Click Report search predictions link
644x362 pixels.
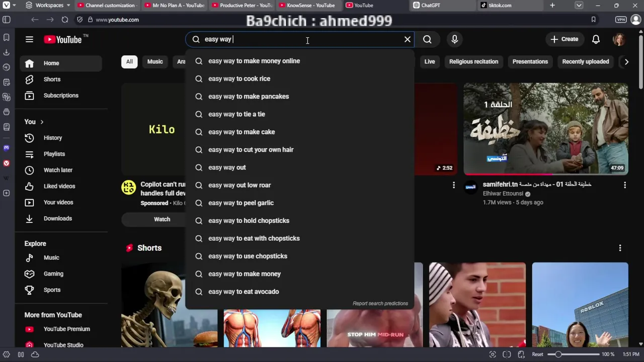(x=380, y=303)
